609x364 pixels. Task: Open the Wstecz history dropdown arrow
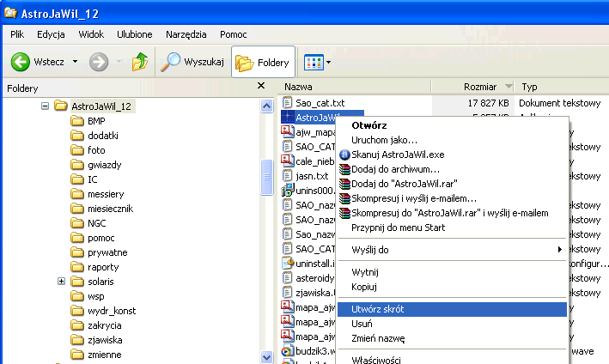click(75, 62)
